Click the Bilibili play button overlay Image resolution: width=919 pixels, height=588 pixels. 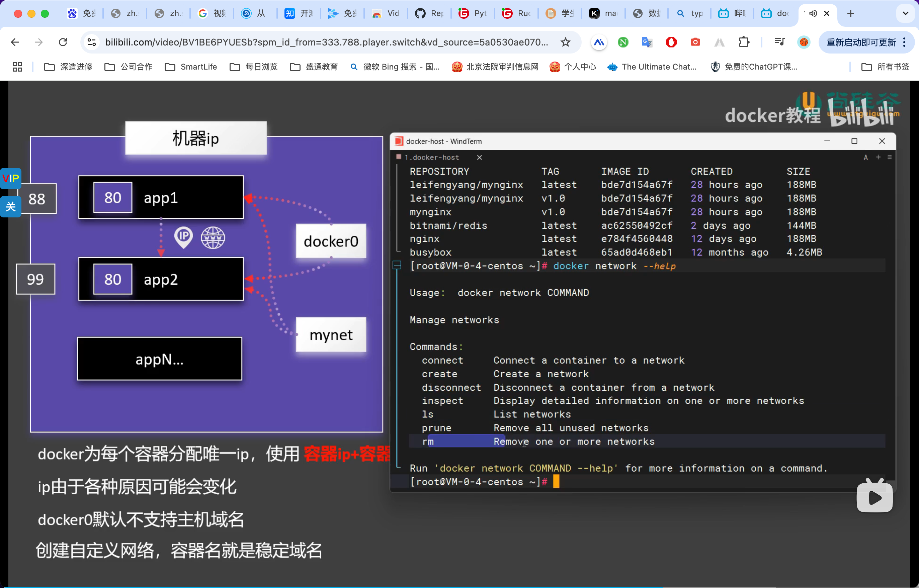point(874,497)
